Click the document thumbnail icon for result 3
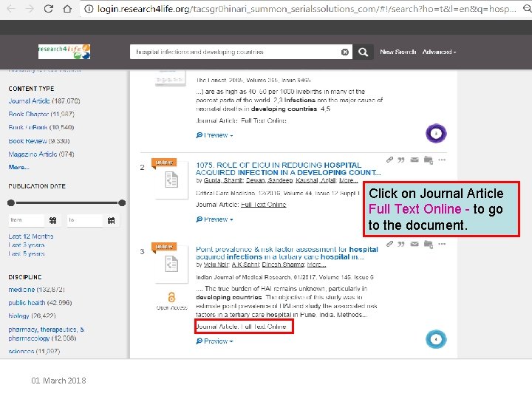 pos(171,264)
